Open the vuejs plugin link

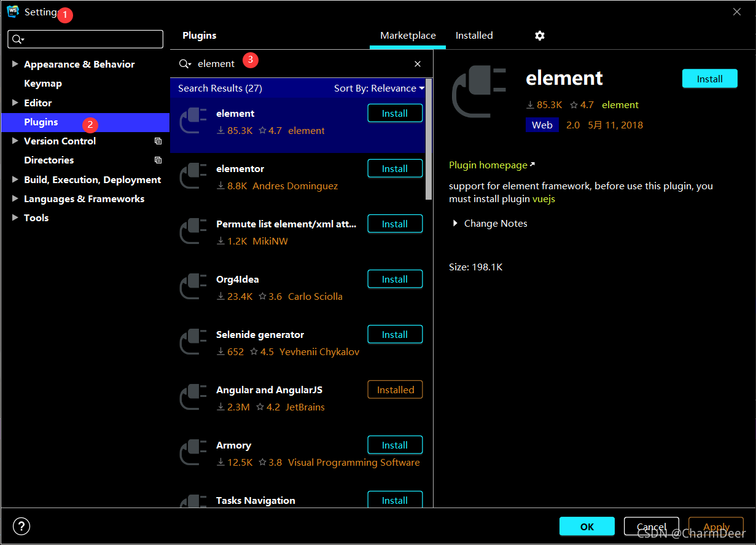tap(544, 199)
